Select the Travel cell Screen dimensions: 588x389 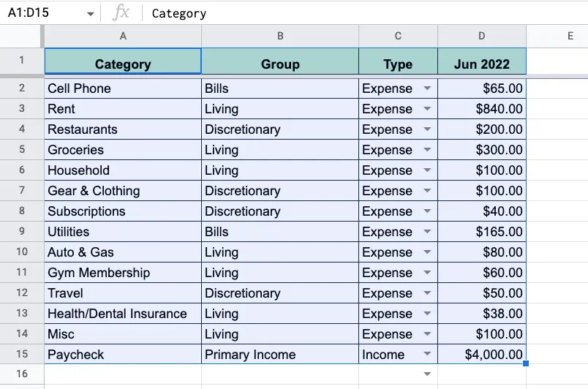[x=123, y=293]
